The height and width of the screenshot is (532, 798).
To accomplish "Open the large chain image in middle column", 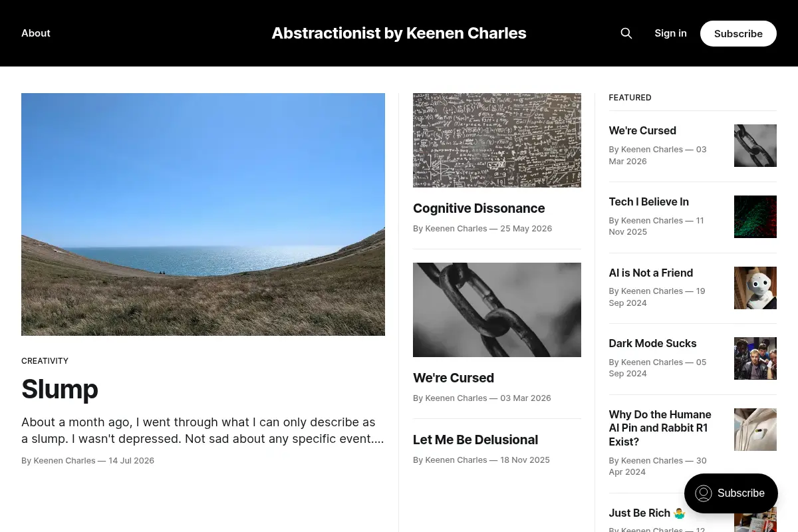I will pos(497,310).
